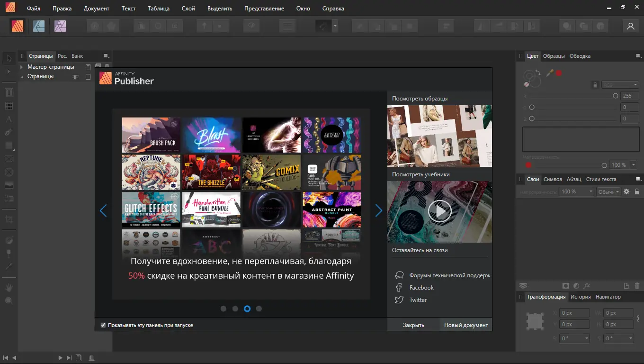The width and height of the screenshot is (644, 364).
Task: Click the Новый документ button
Action: [465, 325]
